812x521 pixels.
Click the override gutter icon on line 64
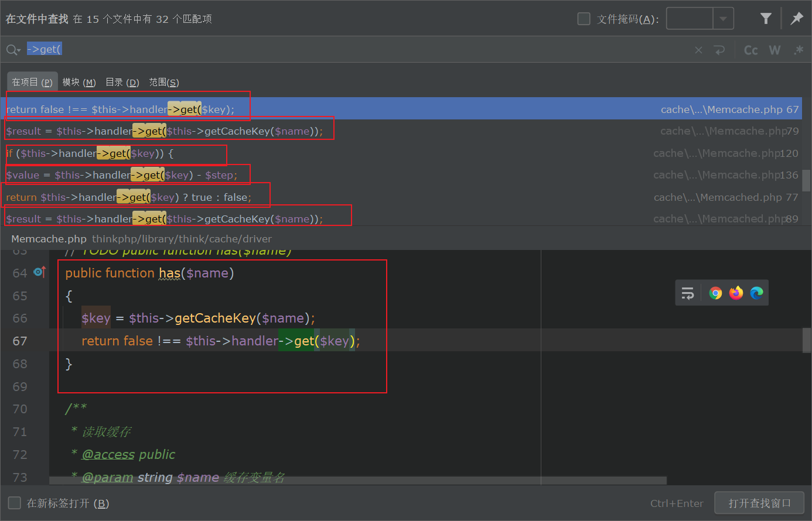[39, 272]
